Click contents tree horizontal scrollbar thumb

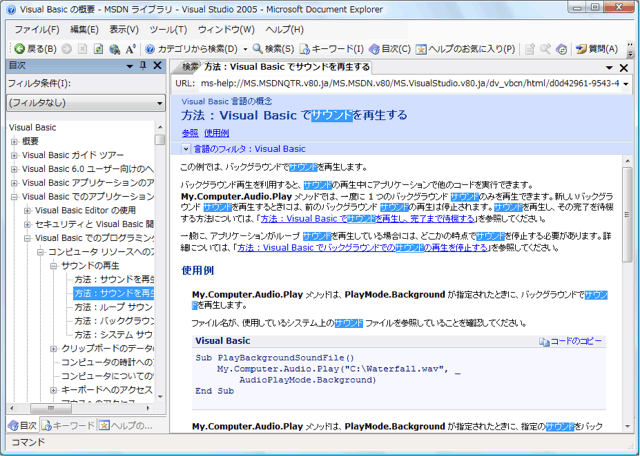(x=51, y=408)
